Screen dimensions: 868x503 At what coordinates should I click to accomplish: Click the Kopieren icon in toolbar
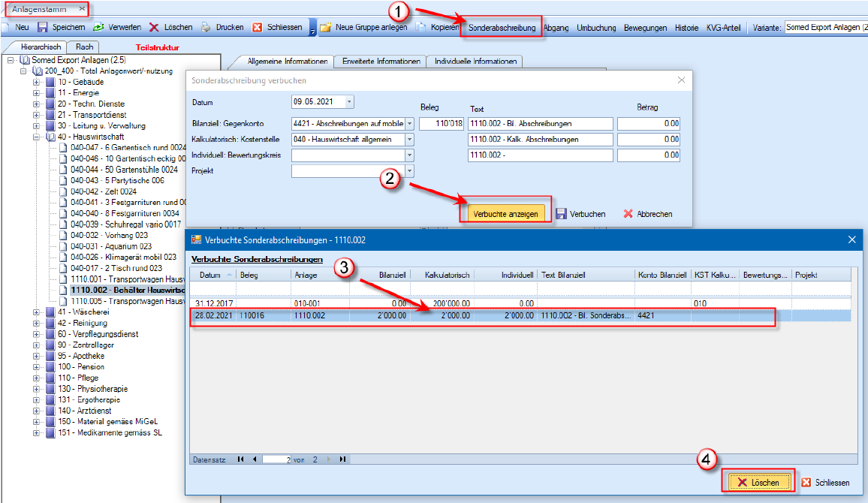pyautogui.click(x=421, y=27)
